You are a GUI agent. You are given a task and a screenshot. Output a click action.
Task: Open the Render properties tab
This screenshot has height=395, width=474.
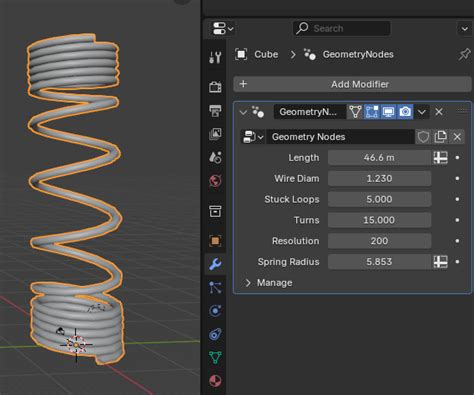tap(215, 87)
